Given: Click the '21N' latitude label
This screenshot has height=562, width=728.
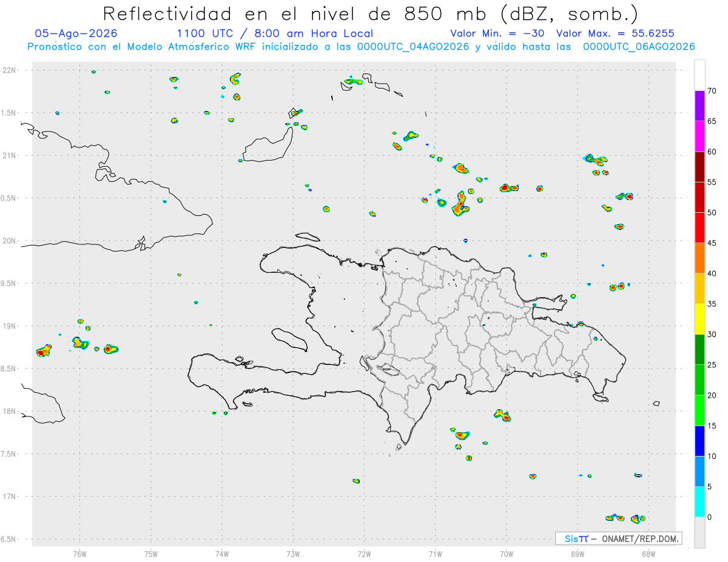Looking at the screenshot, I should tap(10, 155).
